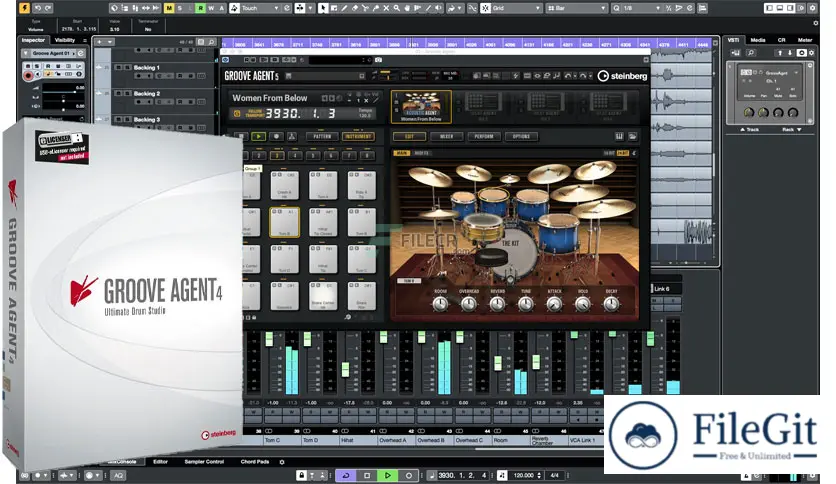Click the undo arrow in toolbar
This screenshot has width=836, height=484.
37,8
